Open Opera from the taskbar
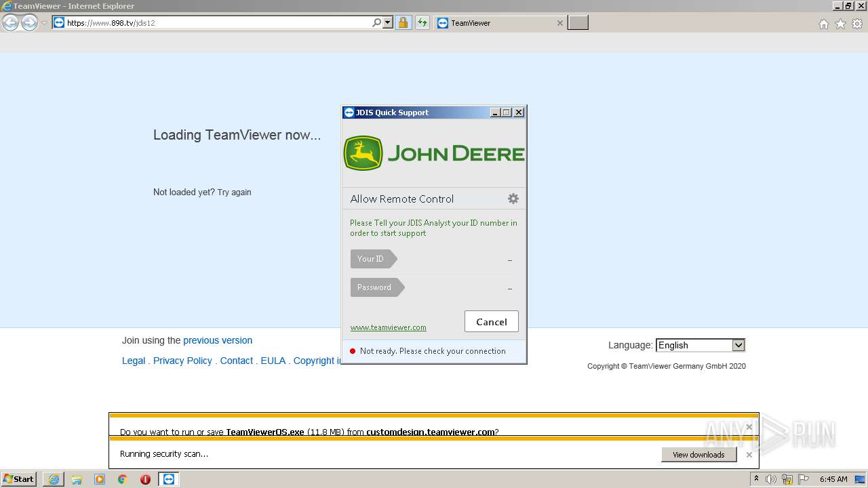The image size is (868, 488). click(x=145, y=479)
